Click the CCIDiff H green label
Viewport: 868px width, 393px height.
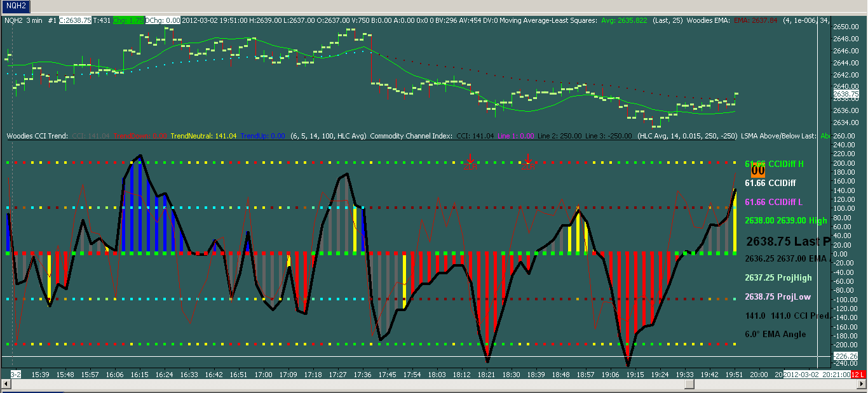click(x=774, y=164)
